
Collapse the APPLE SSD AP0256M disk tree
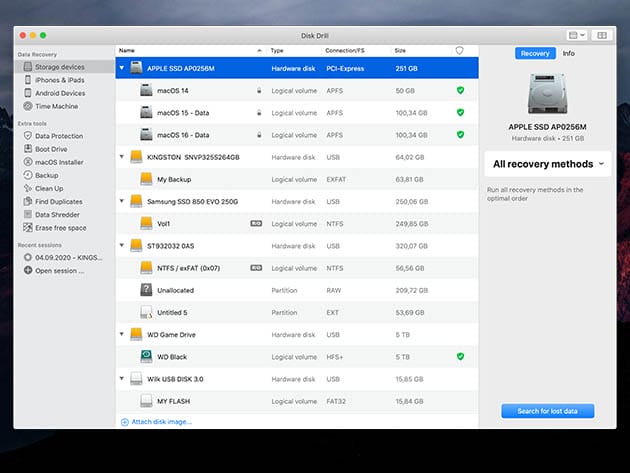click(x=122, y=68)
